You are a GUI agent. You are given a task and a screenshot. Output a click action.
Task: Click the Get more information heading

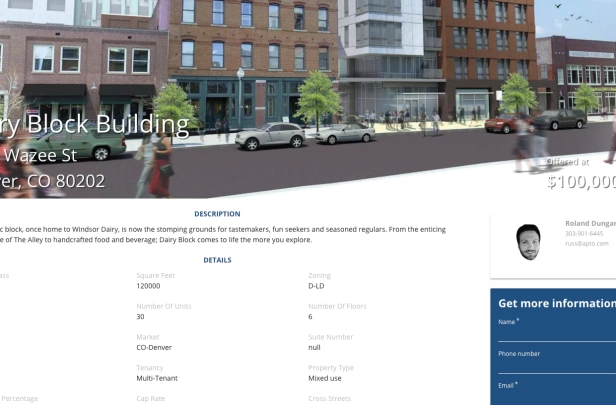[557, 303]
